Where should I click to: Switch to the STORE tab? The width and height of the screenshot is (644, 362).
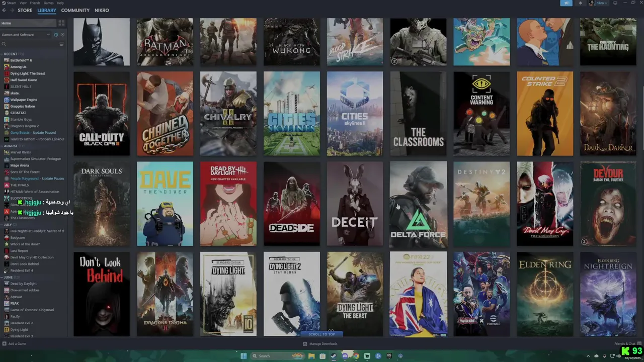[x=25, y=10]
